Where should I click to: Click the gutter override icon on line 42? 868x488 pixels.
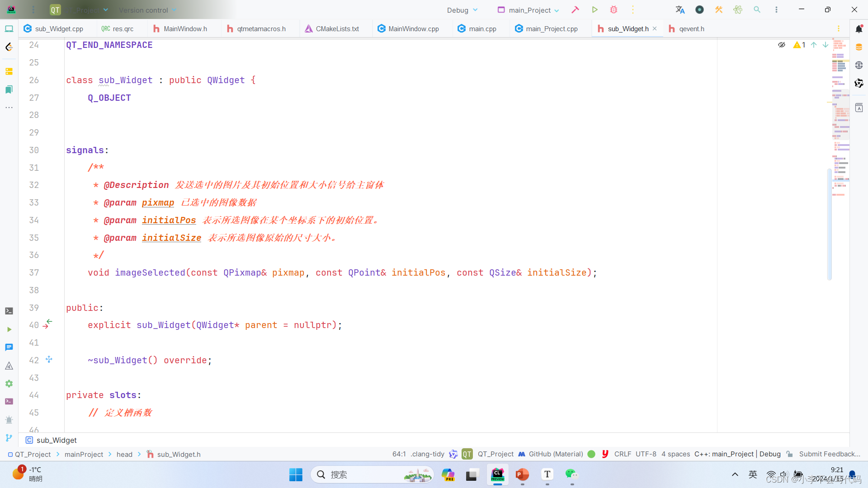(x=49, y=360)
